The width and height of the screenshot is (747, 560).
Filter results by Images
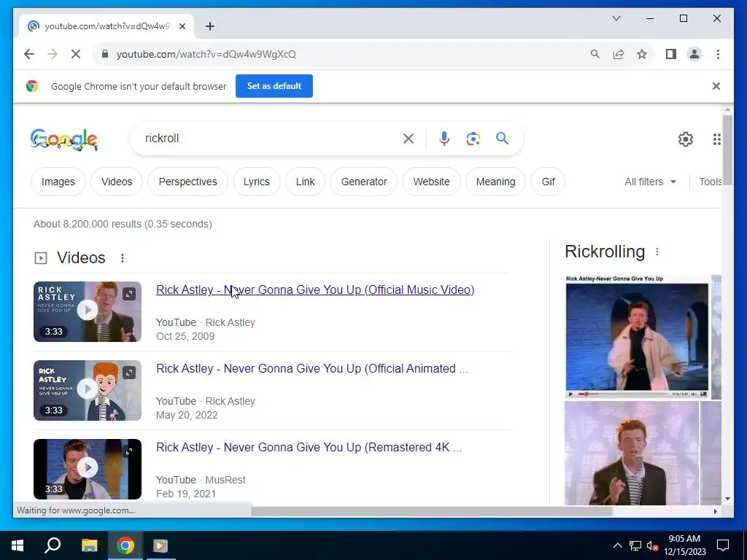(x=58, y=182)
